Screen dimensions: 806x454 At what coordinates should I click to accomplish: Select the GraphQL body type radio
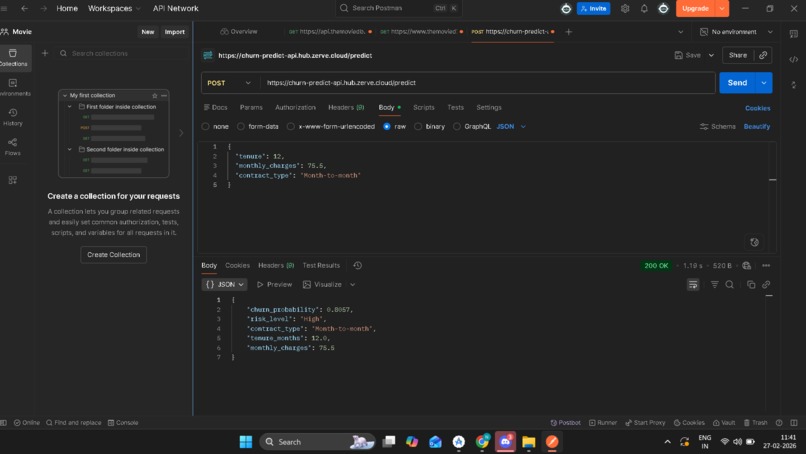pyautogui.click(x=456, y=126)
